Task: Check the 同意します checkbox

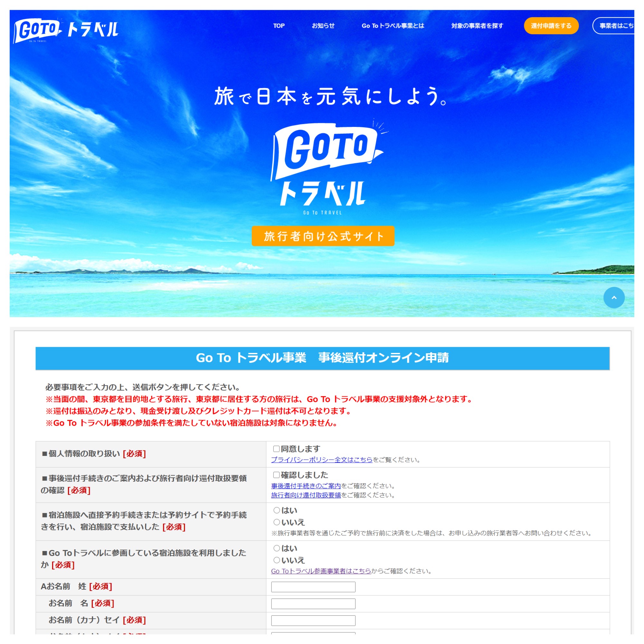Action: 276,449
